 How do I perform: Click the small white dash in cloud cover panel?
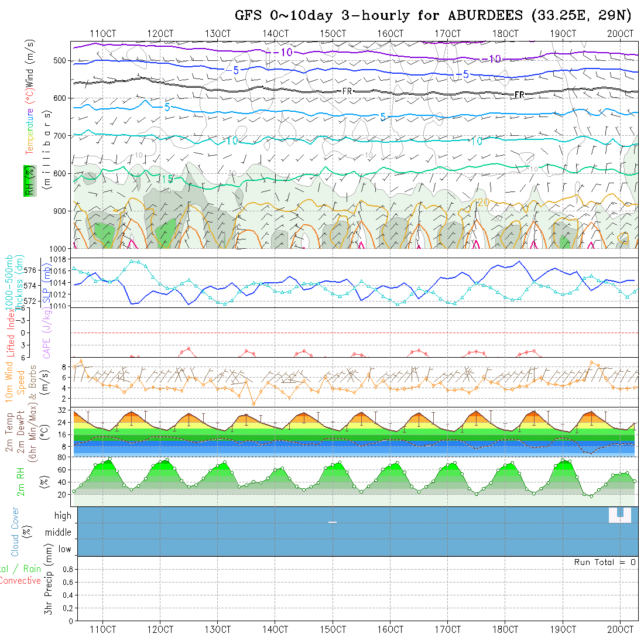tap(333, 522)
